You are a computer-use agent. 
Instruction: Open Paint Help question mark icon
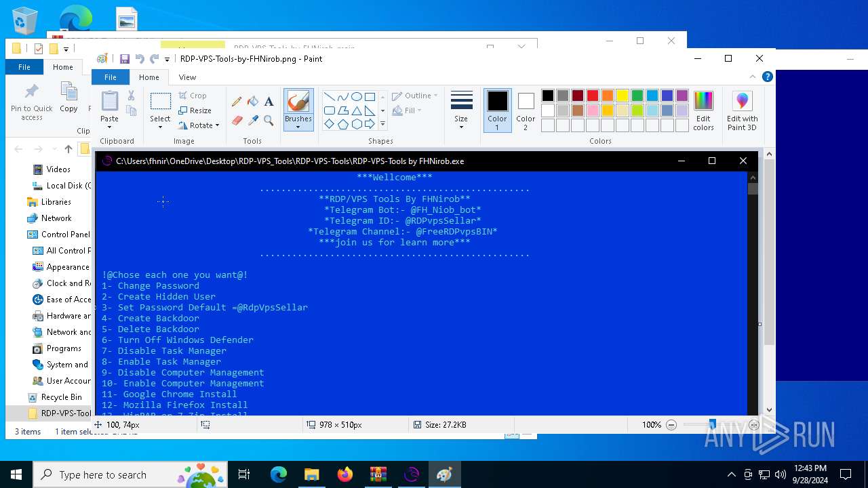767,77
